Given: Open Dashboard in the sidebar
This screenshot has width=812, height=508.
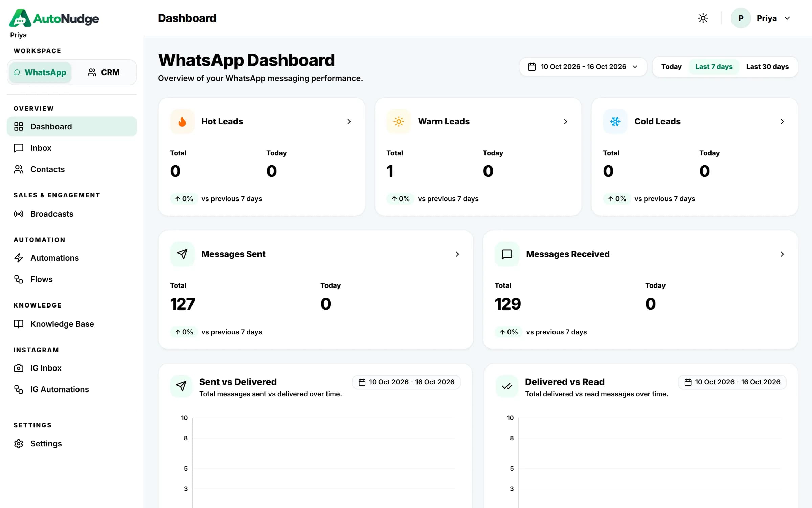Looking at the screenshot, I should (x=72, y=127).
